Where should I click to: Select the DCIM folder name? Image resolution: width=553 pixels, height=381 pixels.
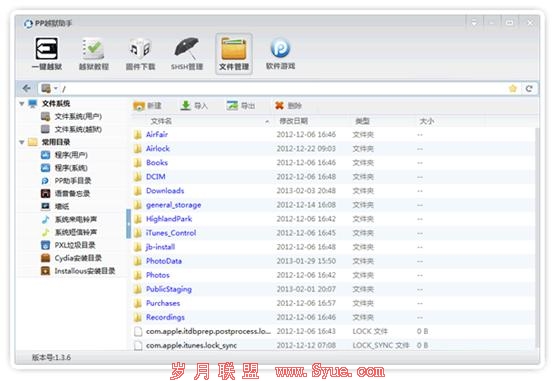(x=156, y=176)
